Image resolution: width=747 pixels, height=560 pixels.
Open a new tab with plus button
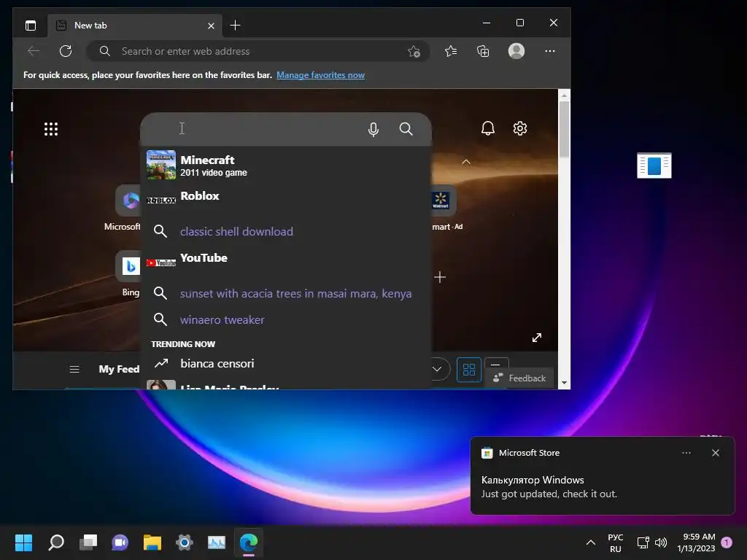pyautogui.click(x=236, y=26)
